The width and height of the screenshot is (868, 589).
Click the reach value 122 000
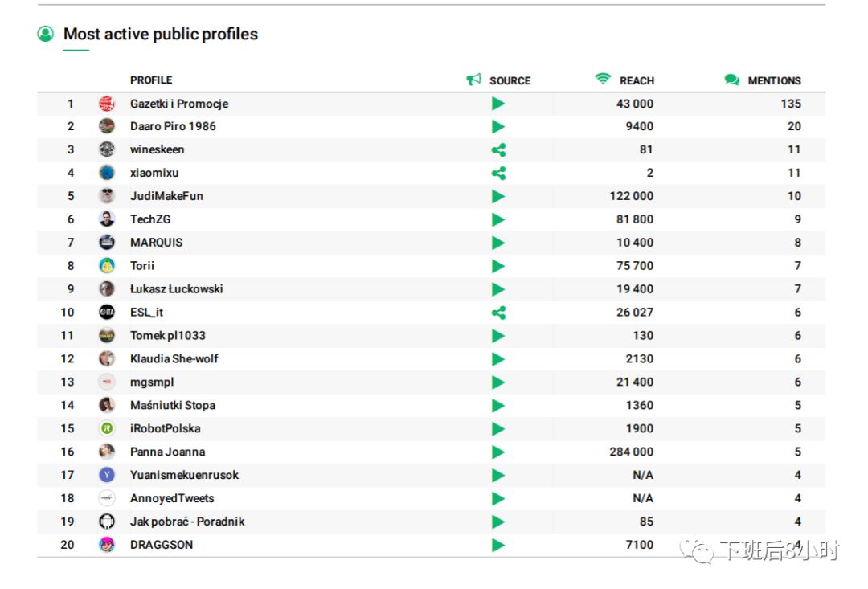pos(632,197)
